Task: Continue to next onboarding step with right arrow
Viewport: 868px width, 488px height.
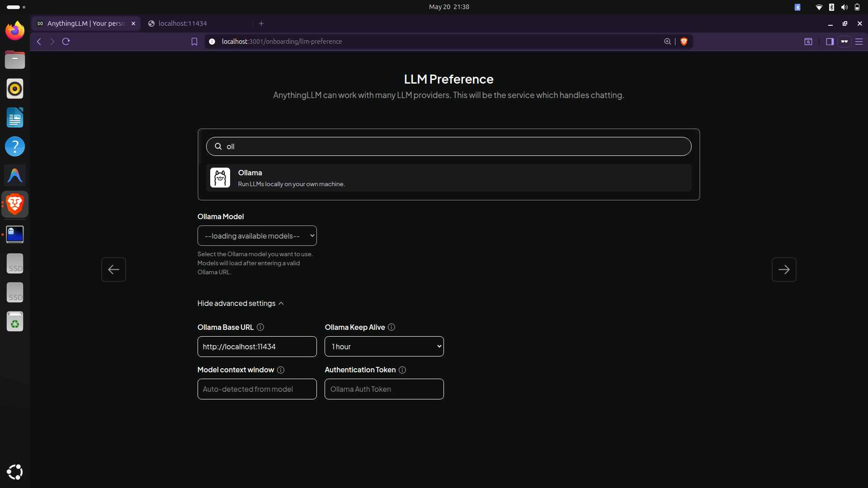Action: click(784, 270)
